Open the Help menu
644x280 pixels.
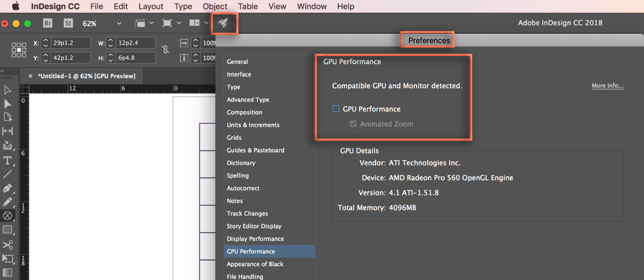(x=346, y=6)
